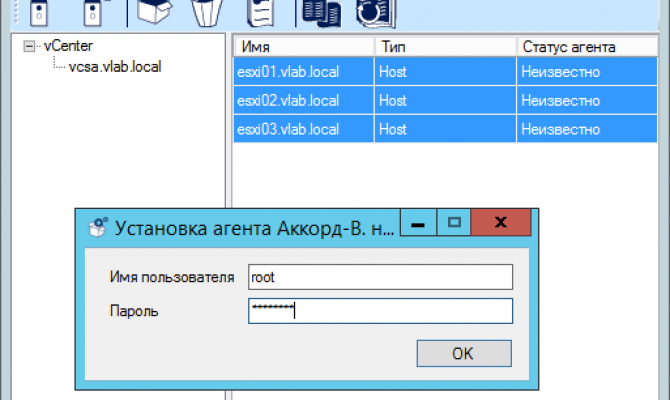Sort by the Имя column header

click(304, 47)
